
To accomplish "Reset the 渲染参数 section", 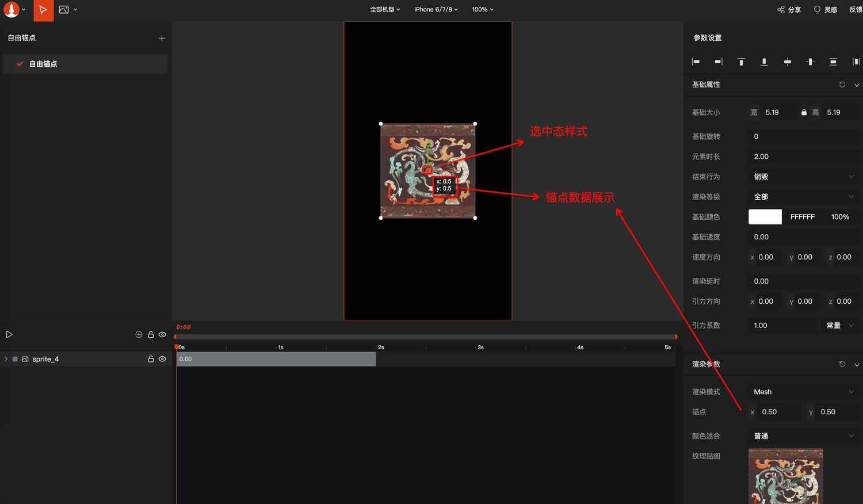I will pos(842,364).
